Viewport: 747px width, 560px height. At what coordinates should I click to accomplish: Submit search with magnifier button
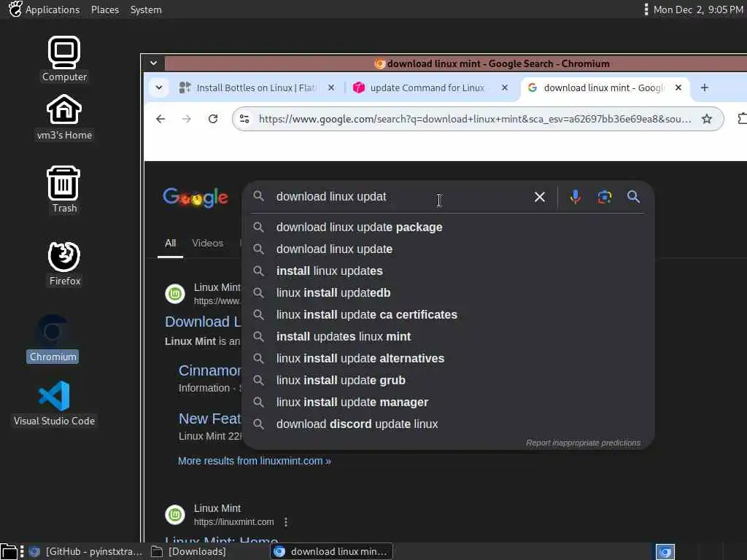(x=633, y=197)
